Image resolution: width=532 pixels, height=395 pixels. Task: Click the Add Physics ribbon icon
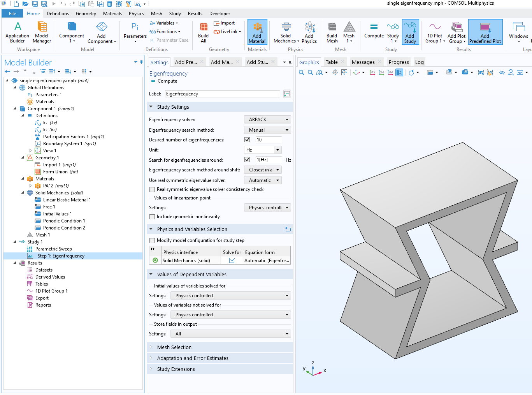[x=309, y=32]
